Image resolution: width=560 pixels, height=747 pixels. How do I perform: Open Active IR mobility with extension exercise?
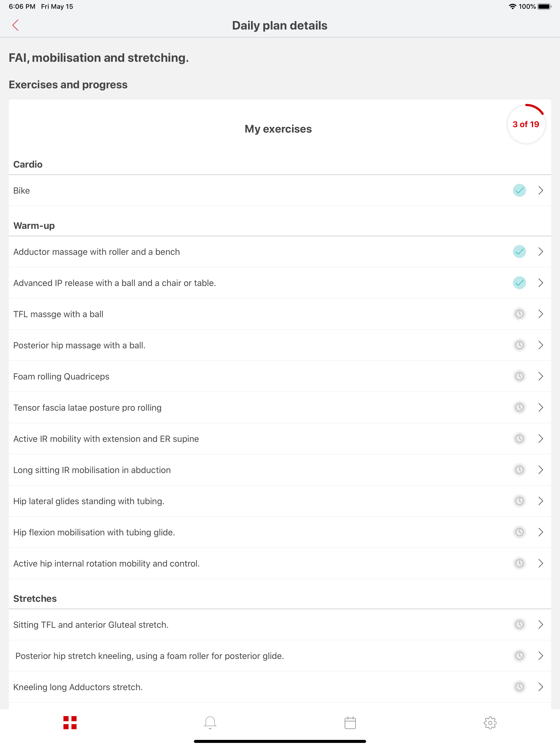click(280, 439)
